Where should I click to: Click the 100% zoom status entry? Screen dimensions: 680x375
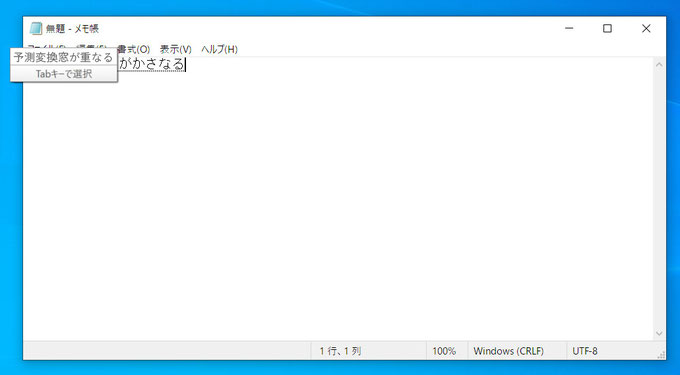(x=444, y=351)
